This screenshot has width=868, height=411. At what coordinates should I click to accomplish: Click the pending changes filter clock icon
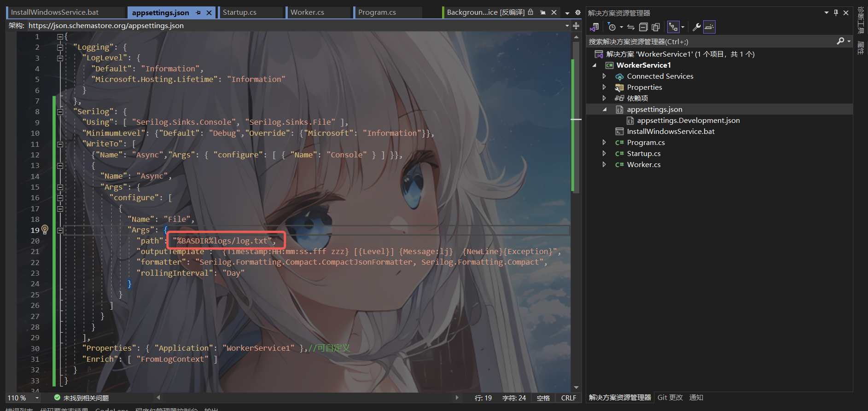click(x=612, y=27)
